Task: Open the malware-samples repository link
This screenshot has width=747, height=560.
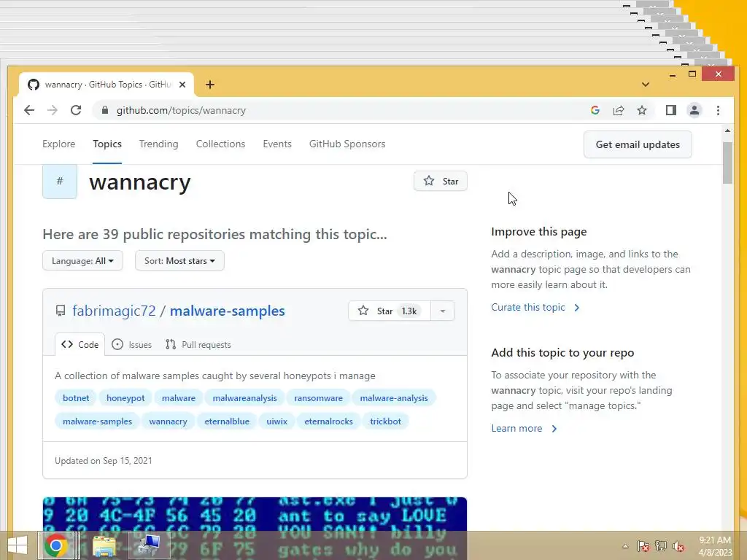Action: (x=228, y=311)
